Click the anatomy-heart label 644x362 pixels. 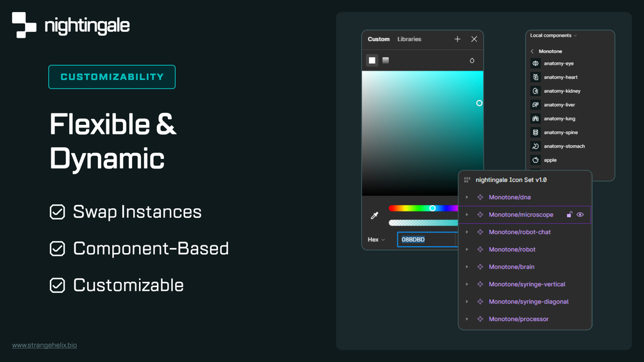(x=561, y=77)
